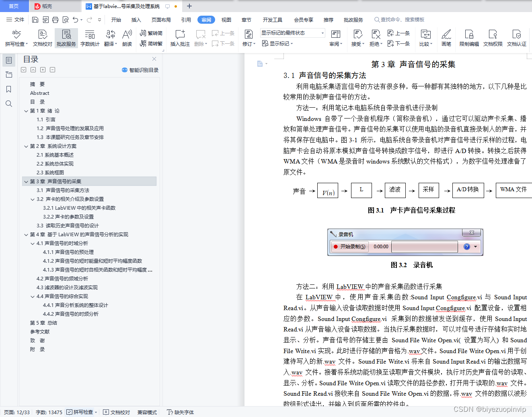Click 智能识别目录 link
The width and height of the screenshot is (532, 417).
[140, 70]
